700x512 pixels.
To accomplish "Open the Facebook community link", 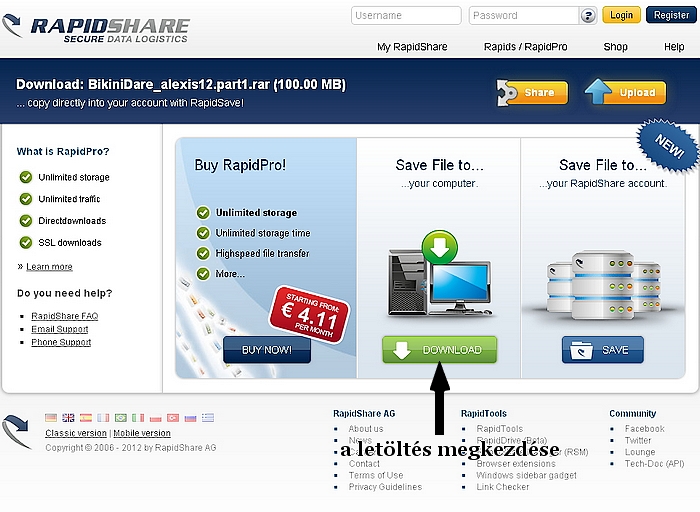I will click(x=645, y=429).
